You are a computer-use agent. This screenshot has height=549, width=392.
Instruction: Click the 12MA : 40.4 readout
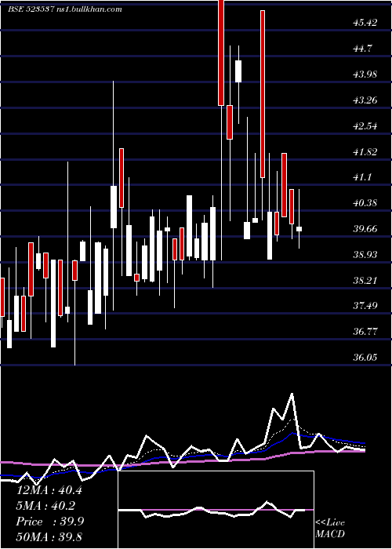click(49, 490)
